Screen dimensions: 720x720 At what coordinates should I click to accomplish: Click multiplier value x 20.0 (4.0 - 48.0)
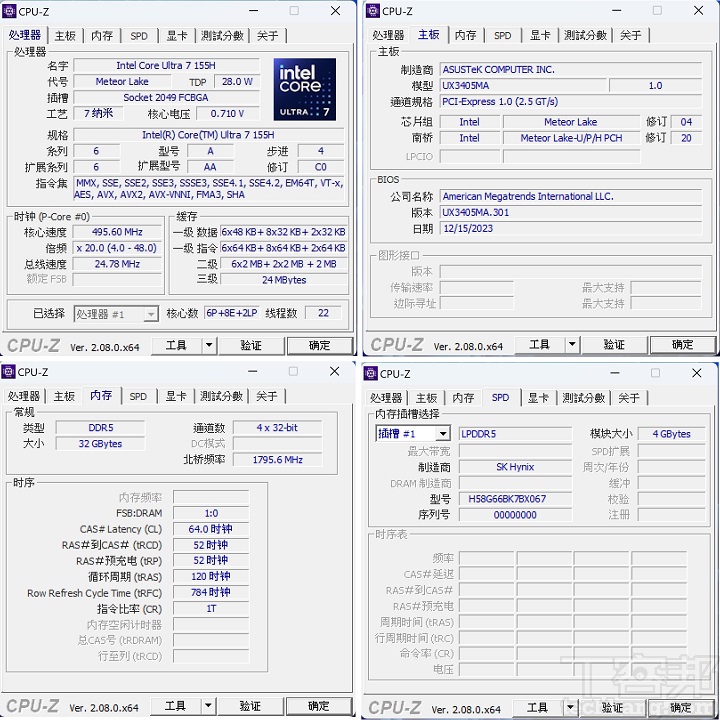coord(117,248)
